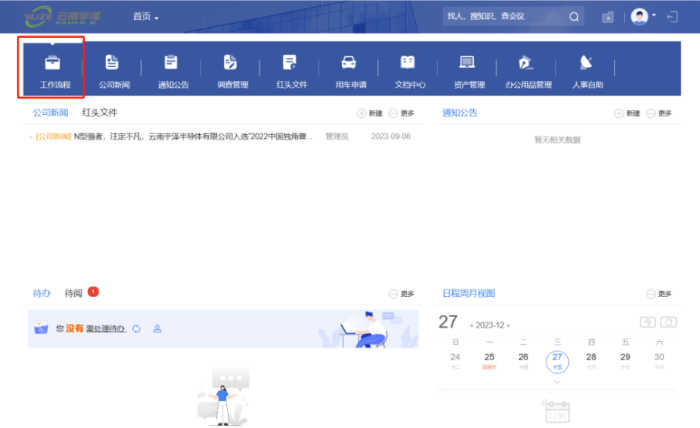700x428 pixels.
Task: Go to 文档中心 document center
Action: (409, 68)
